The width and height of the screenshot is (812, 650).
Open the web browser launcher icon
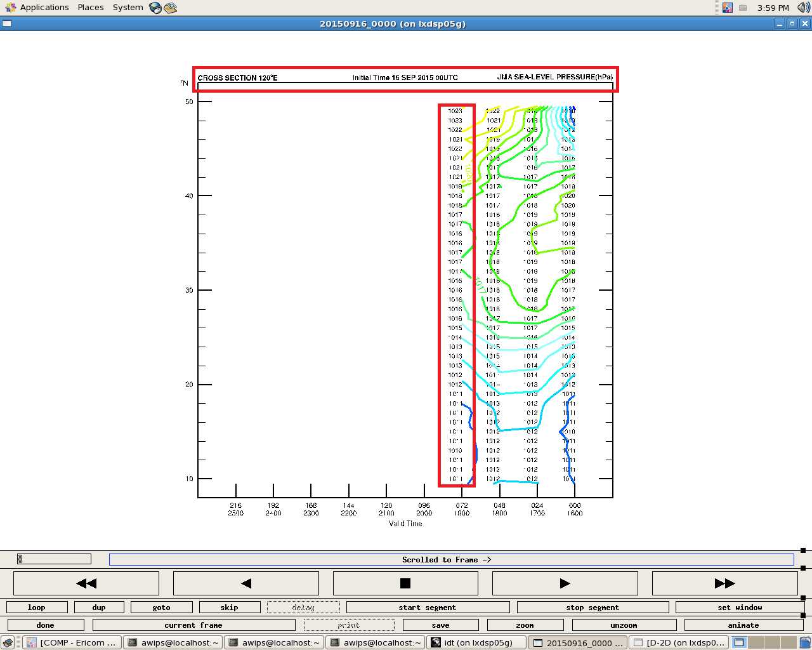pos(155,8)
